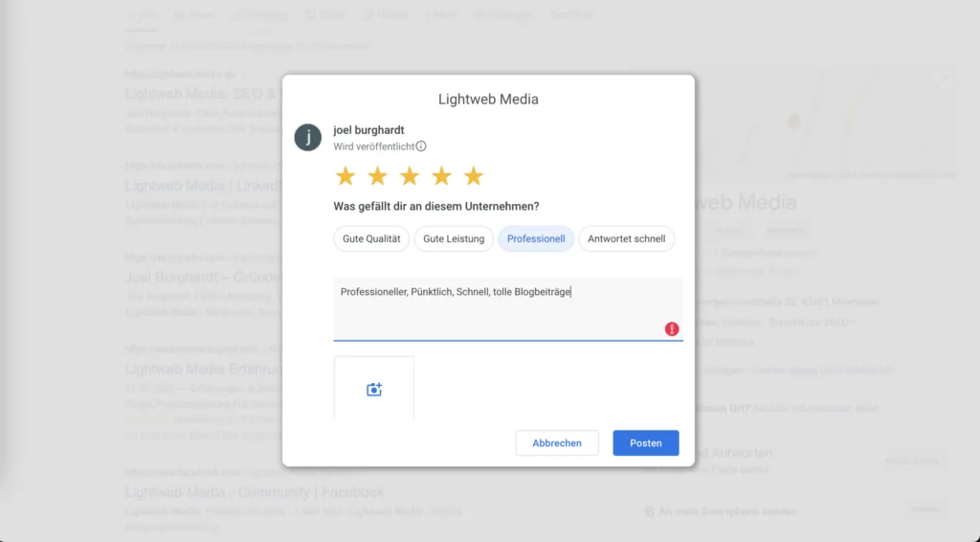Give a five-star rating
This screenshot has height=542, width=980.
pos(474,176)
